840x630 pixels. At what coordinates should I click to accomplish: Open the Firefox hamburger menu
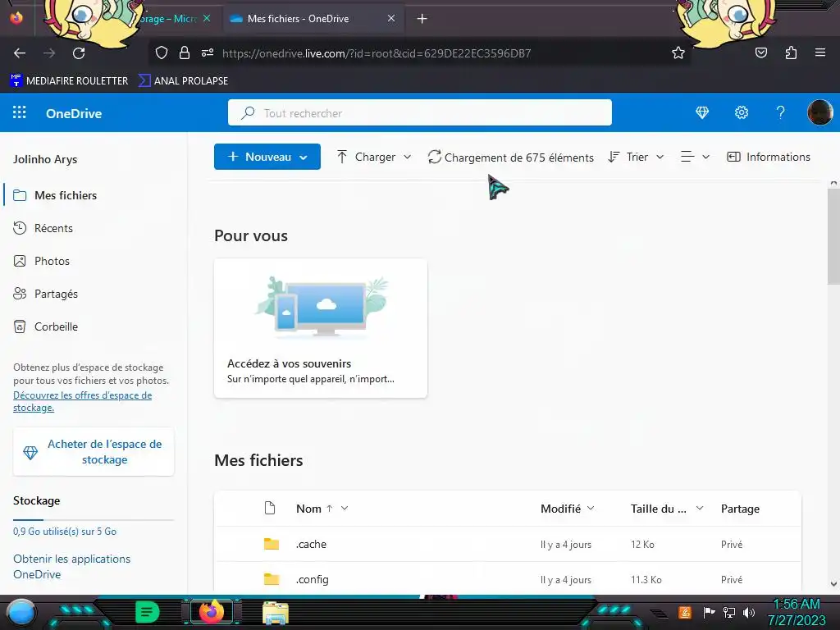(820, 52)
